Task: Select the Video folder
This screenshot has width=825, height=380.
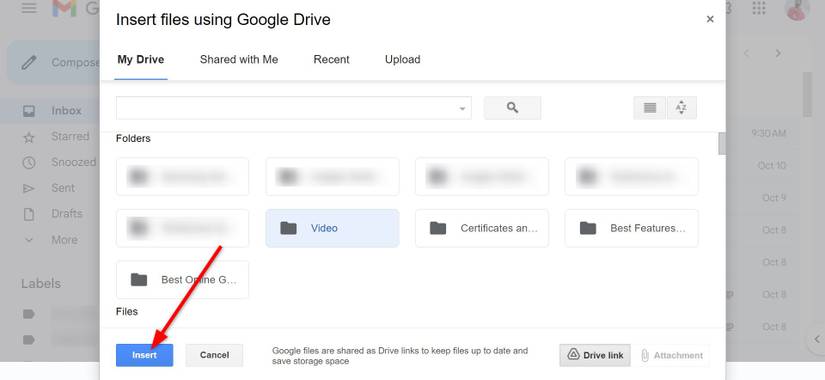Action: coord(333,228)
